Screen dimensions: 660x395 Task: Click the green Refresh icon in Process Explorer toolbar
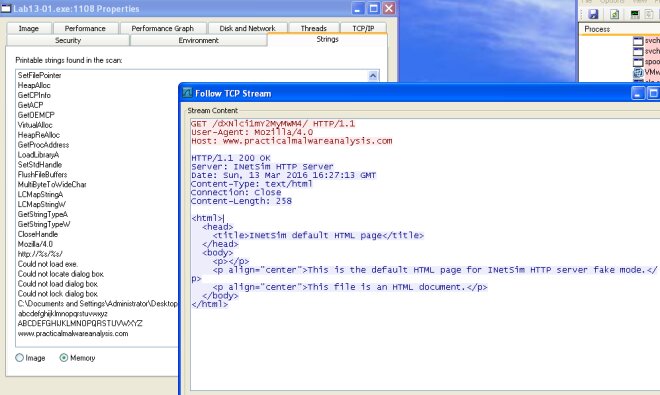615,14
